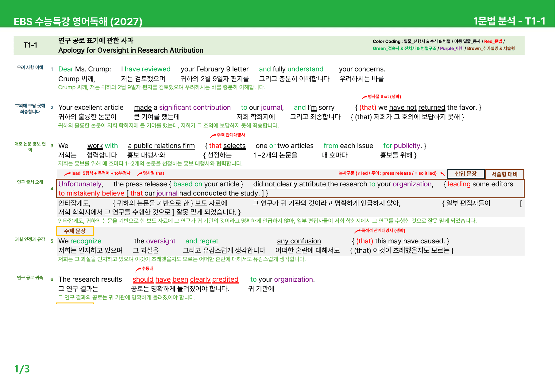The width and height of the screenshot is (555, 392).
Task: Click the page indicator 1/3
Action: point(22,369)
